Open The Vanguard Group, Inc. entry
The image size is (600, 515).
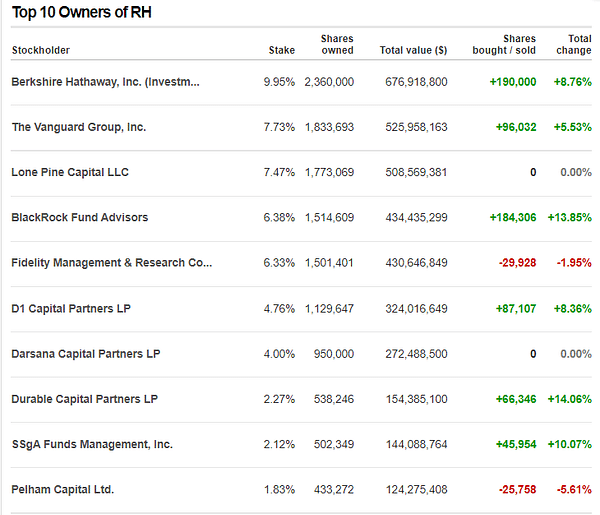(x=79, y=127)
